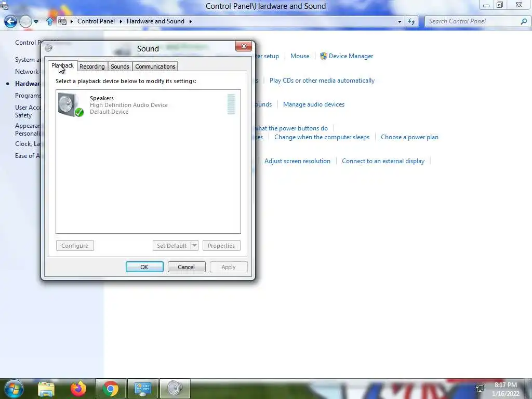Click Control Panel in the breadcrumb
The width and height of the screenshot is (532, 399).
click(96, 21)
